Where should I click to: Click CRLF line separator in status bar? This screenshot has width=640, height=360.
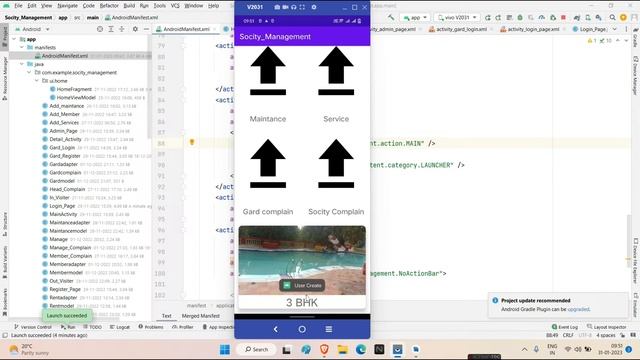pos(568,335)
